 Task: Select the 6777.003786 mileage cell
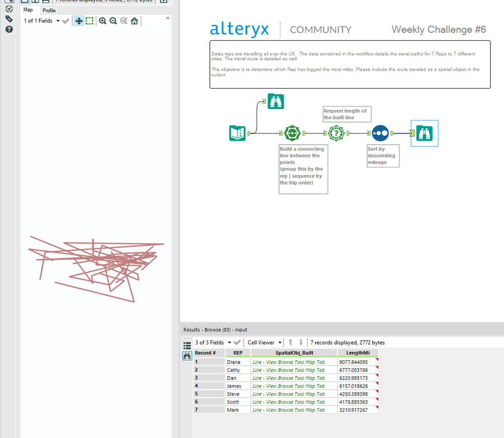click(358, 370)
